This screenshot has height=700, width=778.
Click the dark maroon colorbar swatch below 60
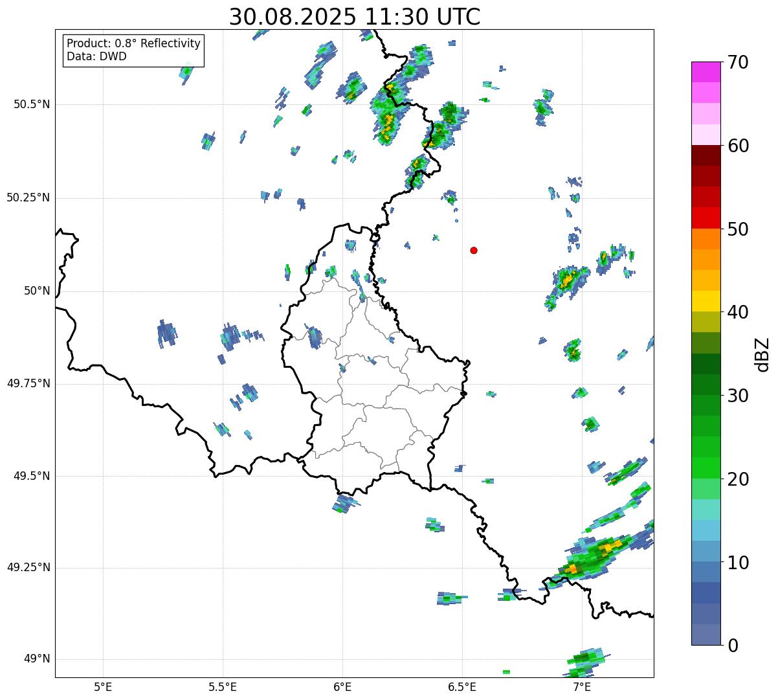click(706, 156)
